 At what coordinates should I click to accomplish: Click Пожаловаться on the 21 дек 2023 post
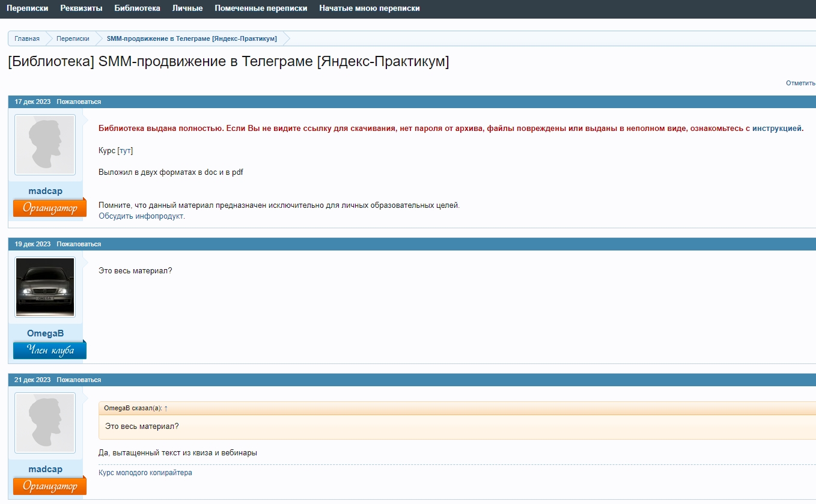coord(79,380)
